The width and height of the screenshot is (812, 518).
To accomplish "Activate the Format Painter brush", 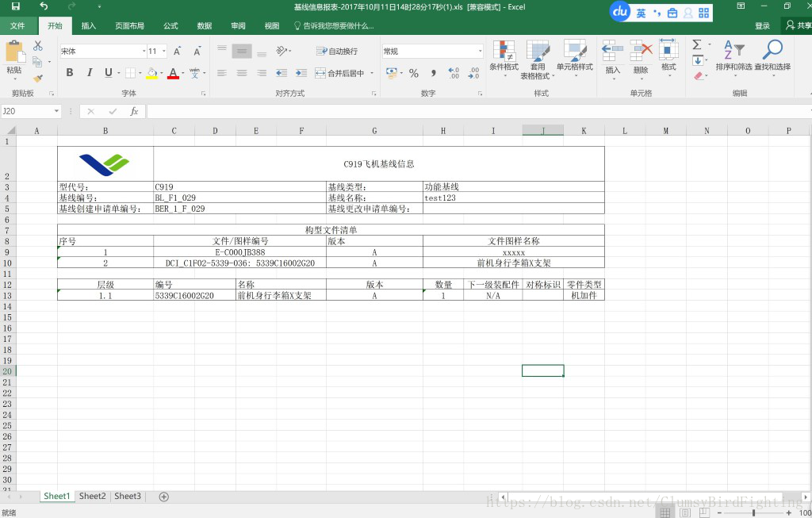I will pos(38,79).
